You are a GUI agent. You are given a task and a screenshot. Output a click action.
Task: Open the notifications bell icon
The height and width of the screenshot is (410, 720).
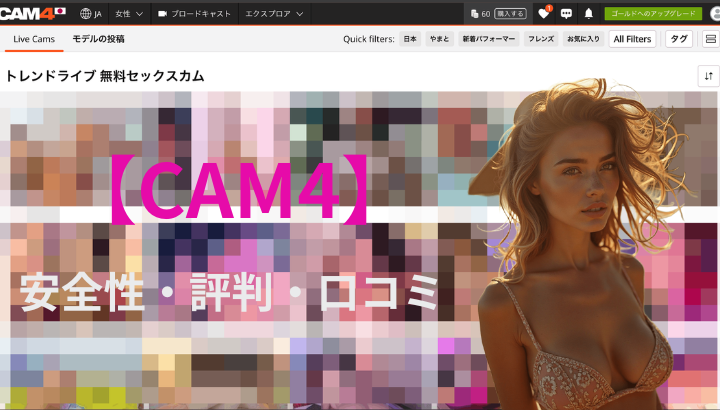pos(589,14)
